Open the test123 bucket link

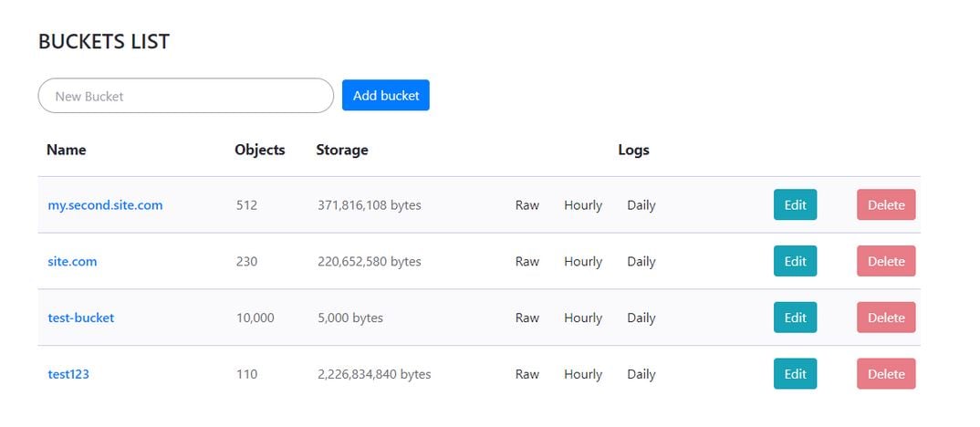68,374
